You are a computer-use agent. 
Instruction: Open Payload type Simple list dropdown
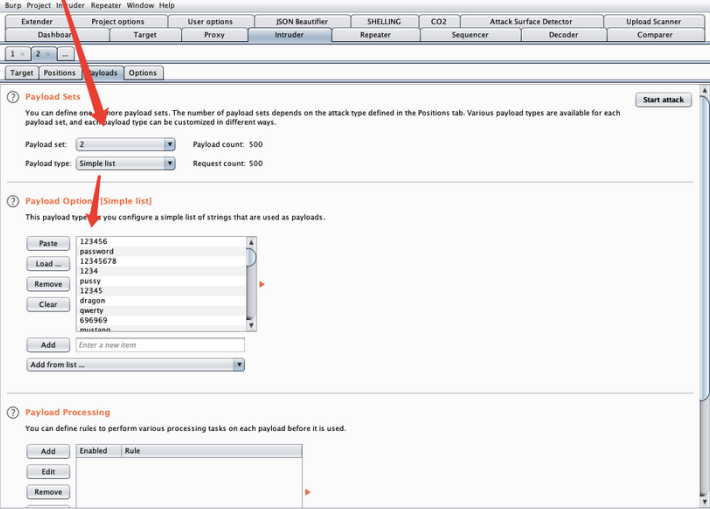125,163
